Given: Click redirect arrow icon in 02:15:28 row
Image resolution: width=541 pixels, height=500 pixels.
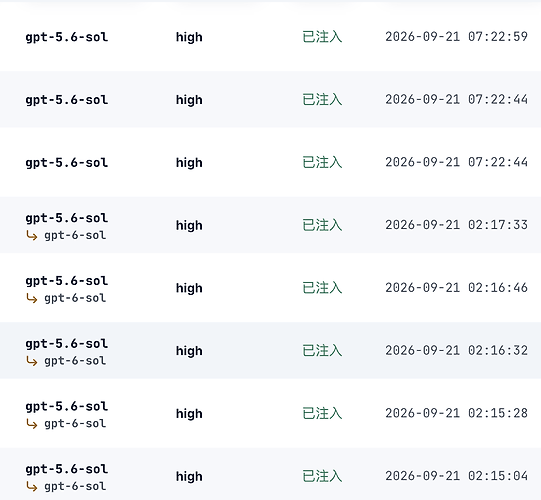Looking at the screenshot, I should point(32,424).
